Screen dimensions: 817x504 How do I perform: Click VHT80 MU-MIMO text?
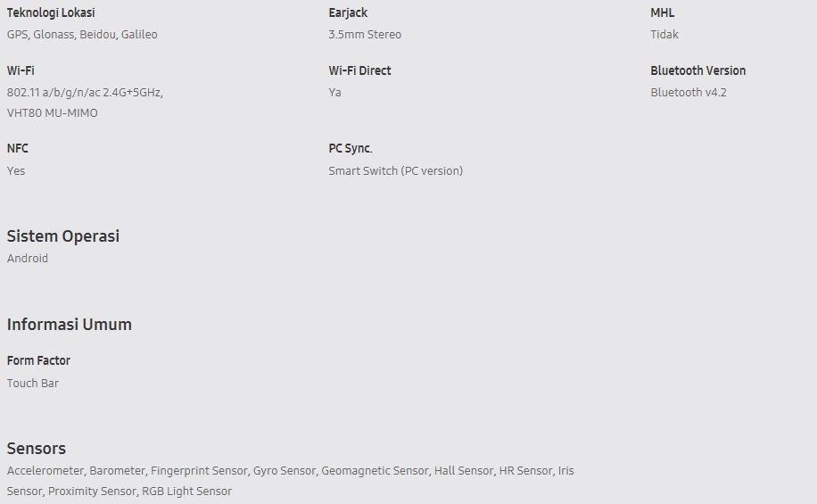click(x=52, y=113)
